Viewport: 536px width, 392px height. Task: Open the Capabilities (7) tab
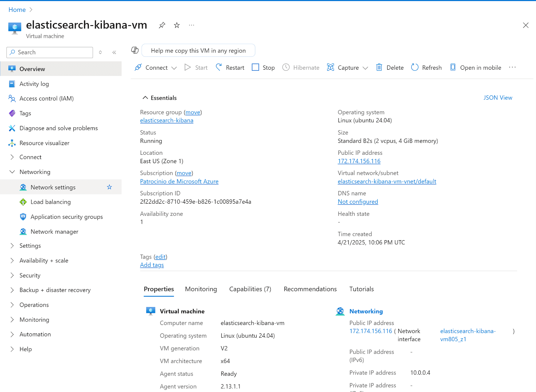250,289
